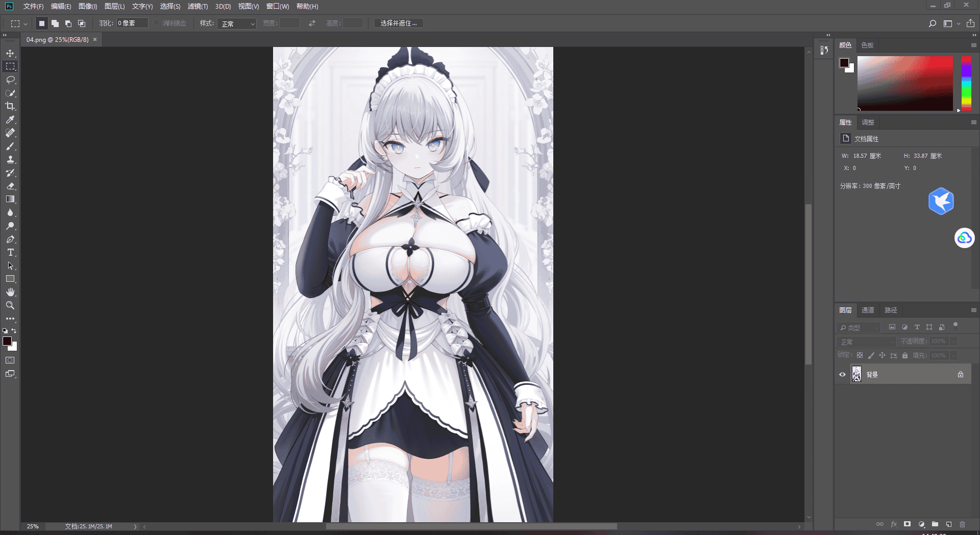Click the hue slider in Color panel
Viewport: 980px width, 535px height.
click(x=966, y=83)
